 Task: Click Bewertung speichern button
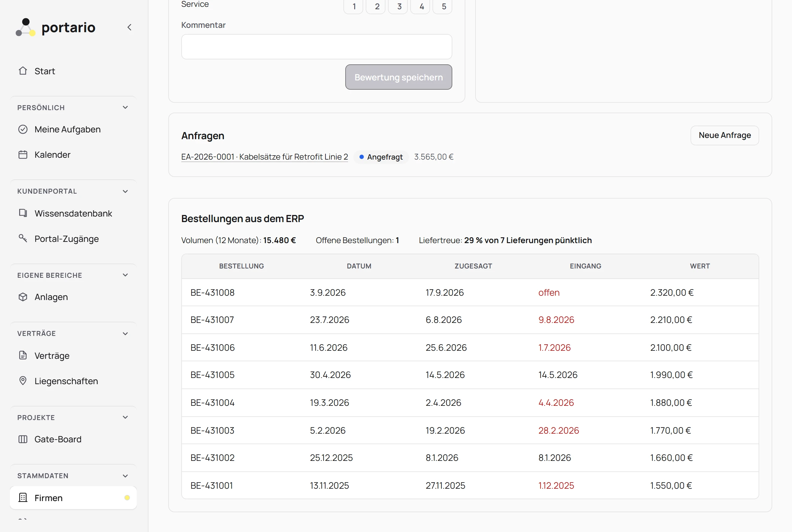(398, 77)
